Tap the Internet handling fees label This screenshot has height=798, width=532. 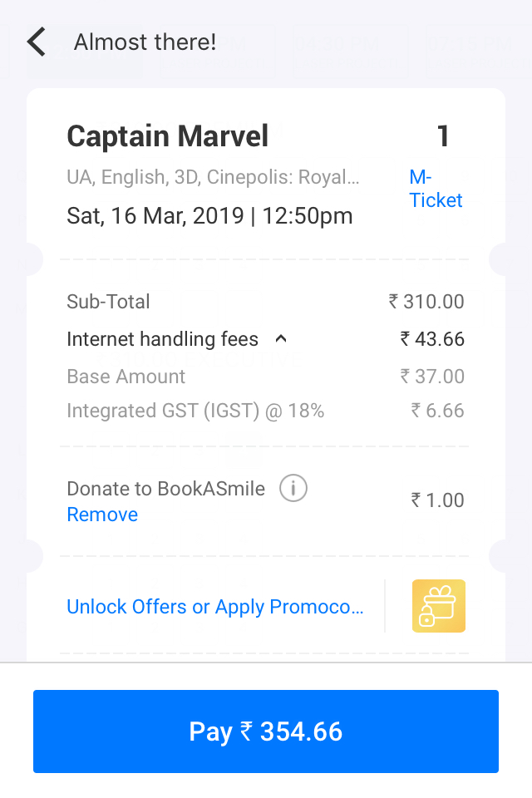162,339
